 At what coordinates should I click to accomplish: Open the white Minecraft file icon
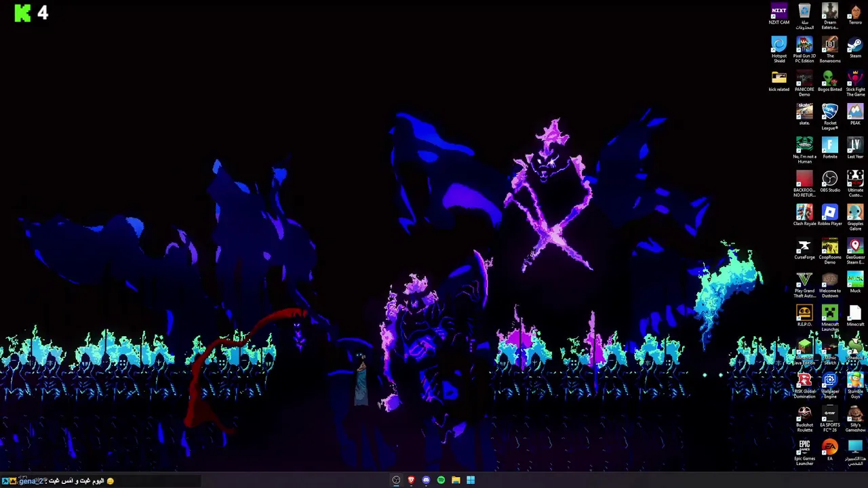pos(855,317)
